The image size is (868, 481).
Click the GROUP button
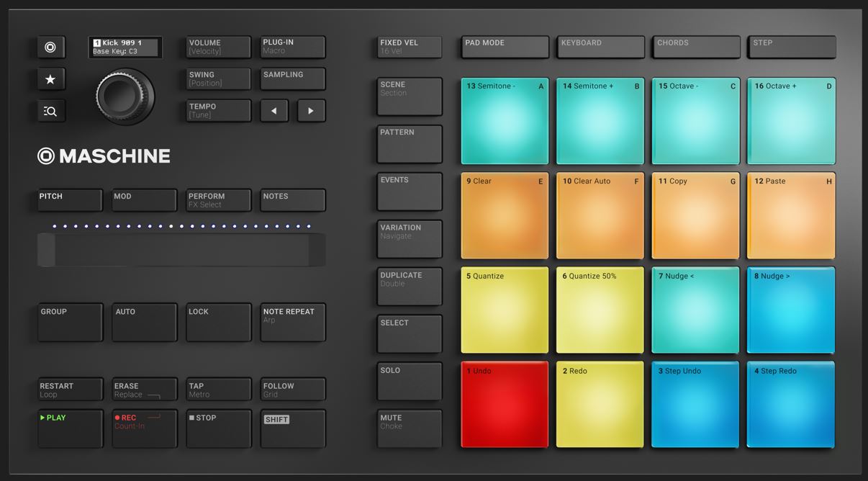click(70, 323)
